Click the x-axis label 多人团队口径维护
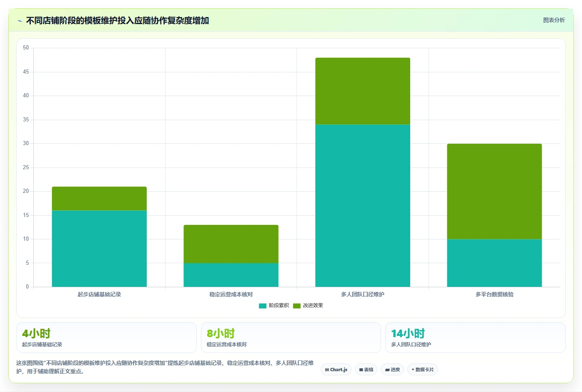This screenshot has width=582, height=392. [x=363, y=294]
